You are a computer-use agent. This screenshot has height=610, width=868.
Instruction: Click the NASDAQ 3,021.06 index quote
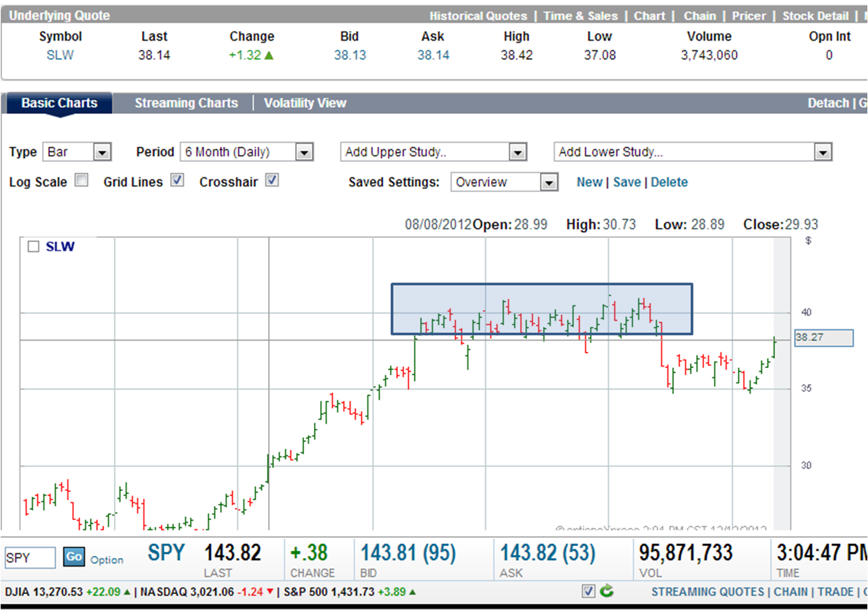coord(207,591)
